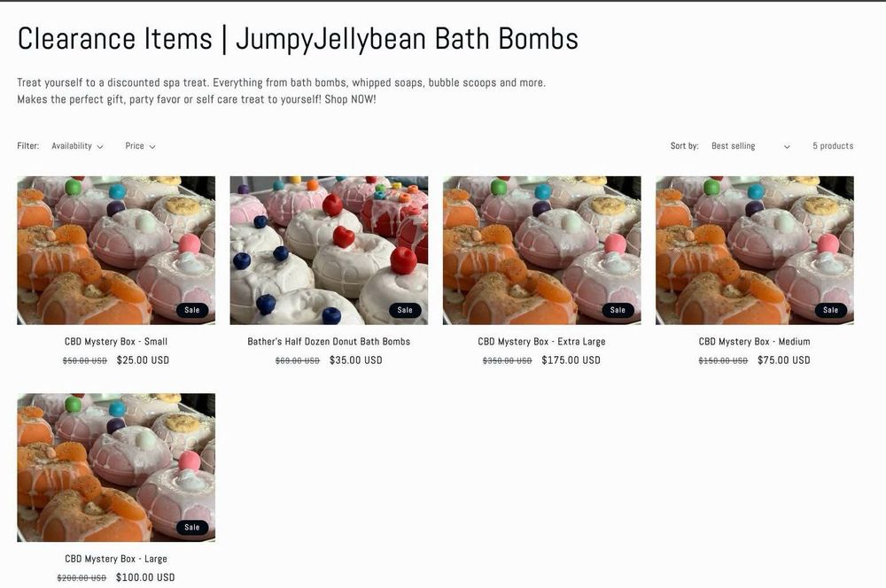The image size is (886, 588).
Task: Click the $35.00 USD sale price
Action: 356,360
